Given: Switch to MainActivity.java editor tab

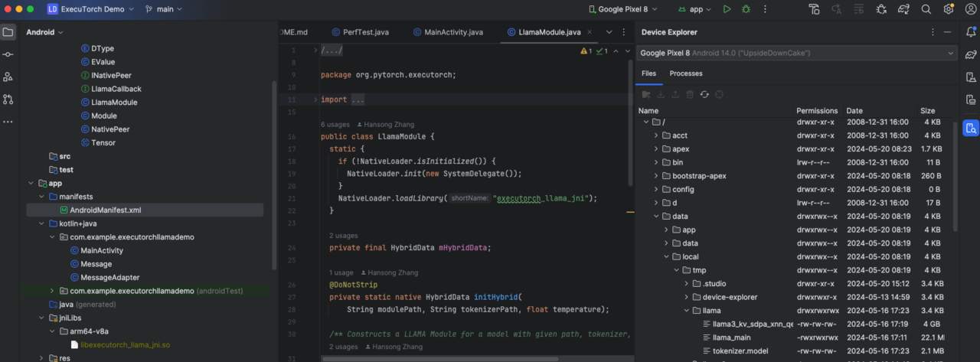Looking at the screenshot, I should [x=448, y=32].
